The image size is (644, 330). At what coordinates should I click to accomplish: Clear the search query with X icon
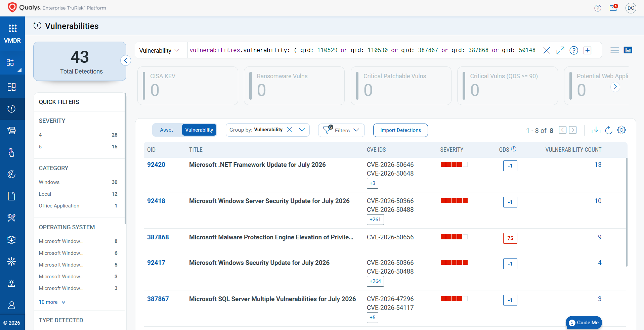pos(547,50)
